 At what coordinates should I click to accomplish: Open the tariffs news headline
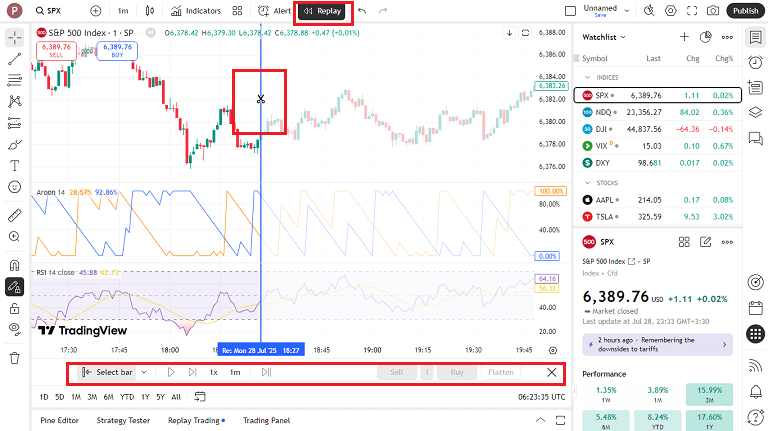point(657,344)
